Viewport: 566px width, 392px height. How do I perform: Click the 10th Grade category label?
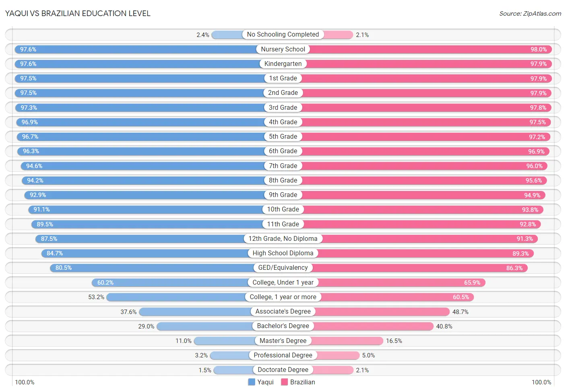coord(283,209)
